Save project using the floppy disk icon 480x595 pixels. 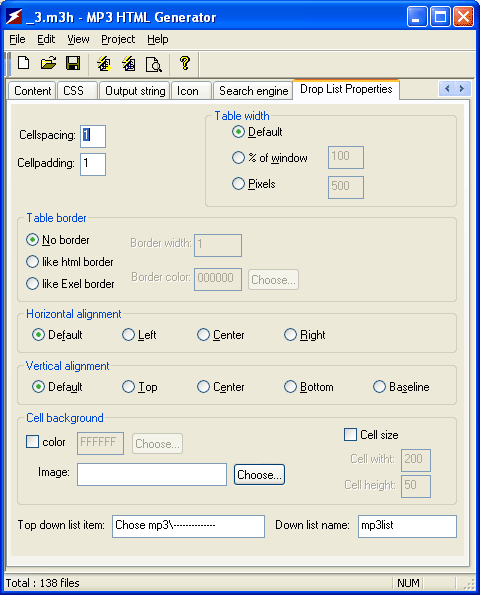(73, 63)
